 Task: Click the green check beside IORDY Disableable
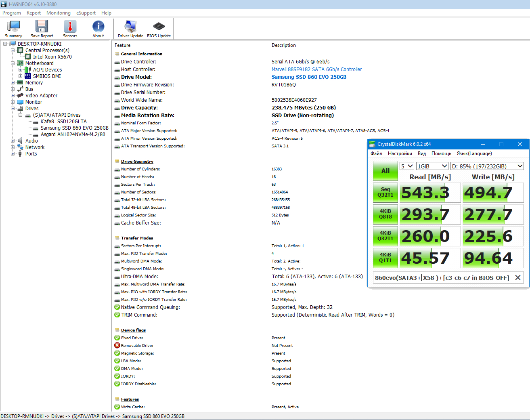click(x=117, y=384)
